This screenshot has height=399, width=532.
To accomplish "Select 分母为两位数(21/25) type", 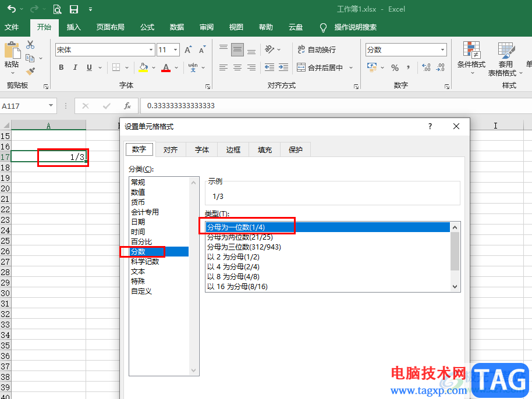I will (240, 237).
